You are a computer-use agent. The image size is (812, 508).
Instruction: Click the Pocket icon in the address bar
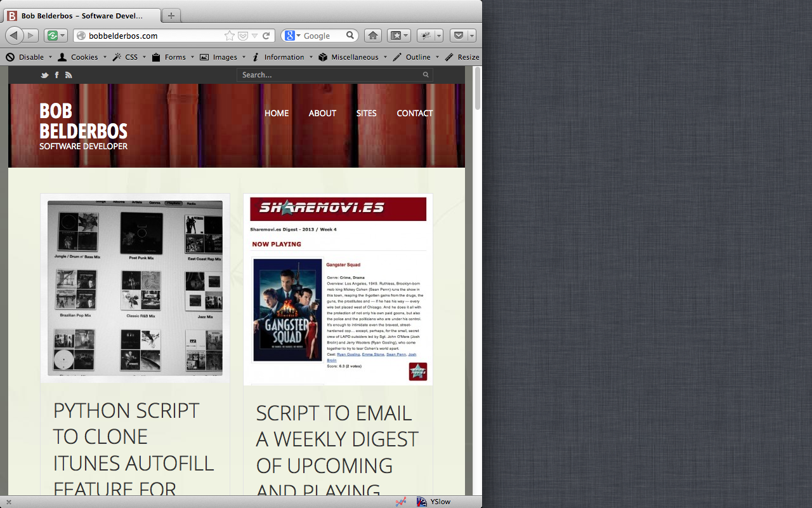[x=242, y=36]
